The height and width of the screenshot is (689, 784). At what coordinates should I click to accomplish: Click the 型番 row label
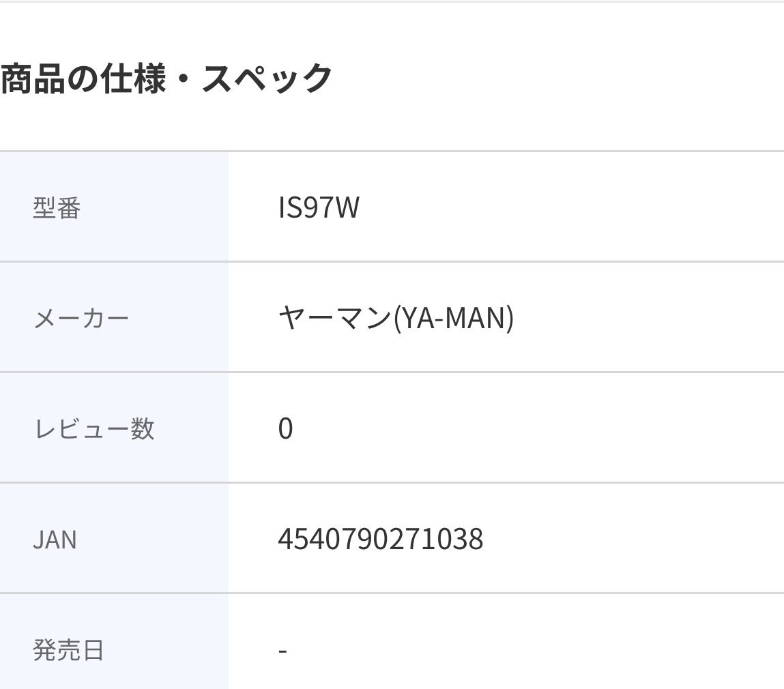pyautogui.click(x=57, y=208)
